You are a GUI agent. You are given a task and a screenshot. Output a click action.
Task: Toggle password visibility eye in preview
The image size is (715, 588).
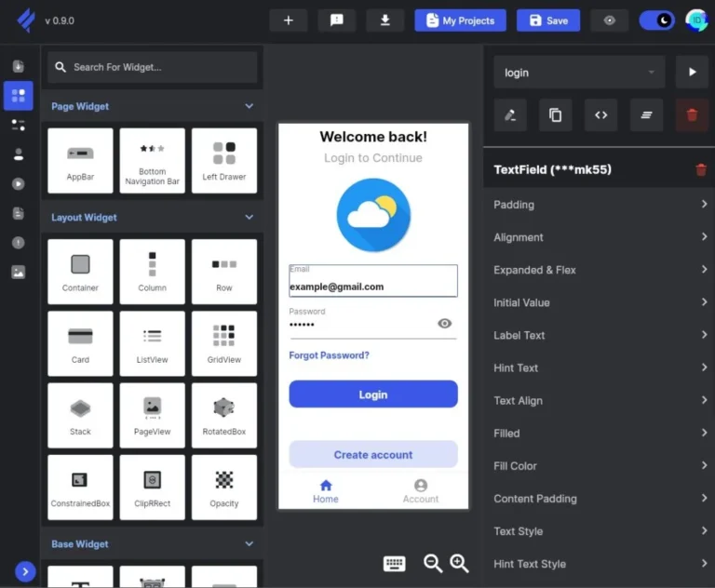(x=445, y=324)
